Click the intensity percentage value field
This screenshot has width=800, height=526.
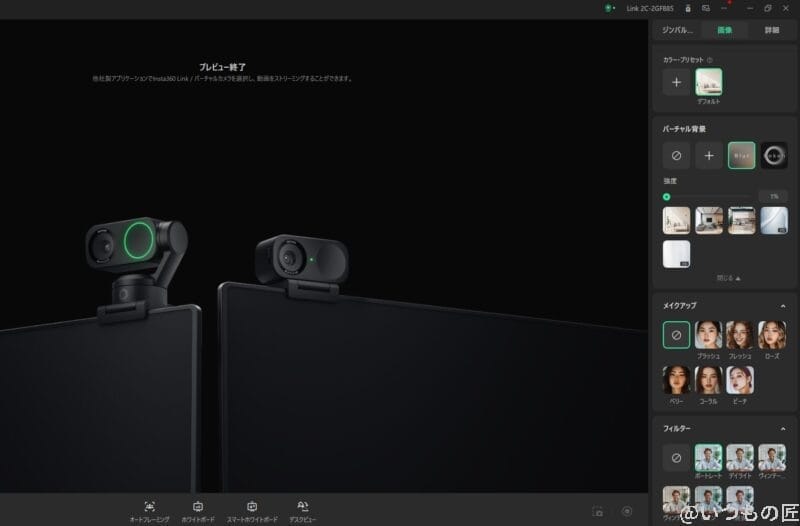click(x=773, y=196)
